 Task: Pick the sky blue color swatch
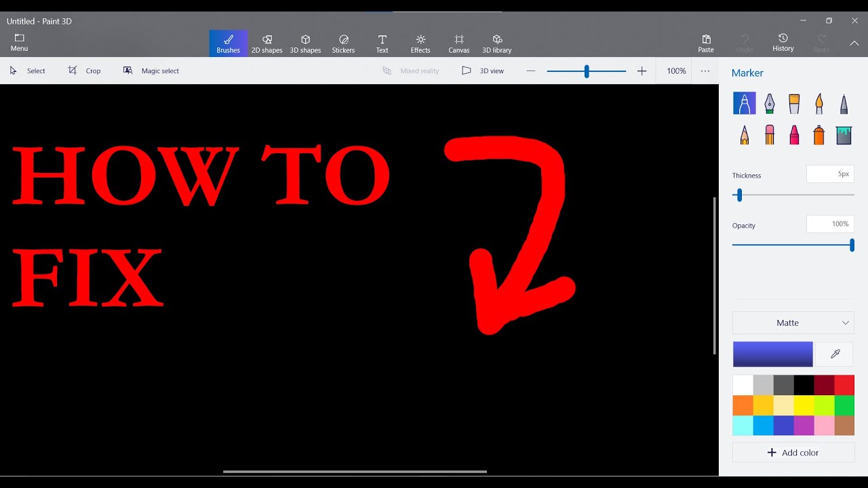point(763,426)
